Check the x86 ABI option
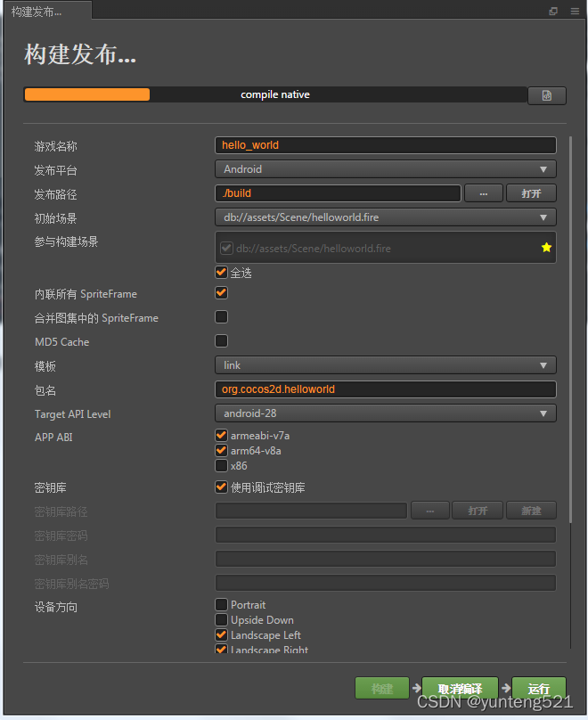588x720 pixels. pos(221,465)
